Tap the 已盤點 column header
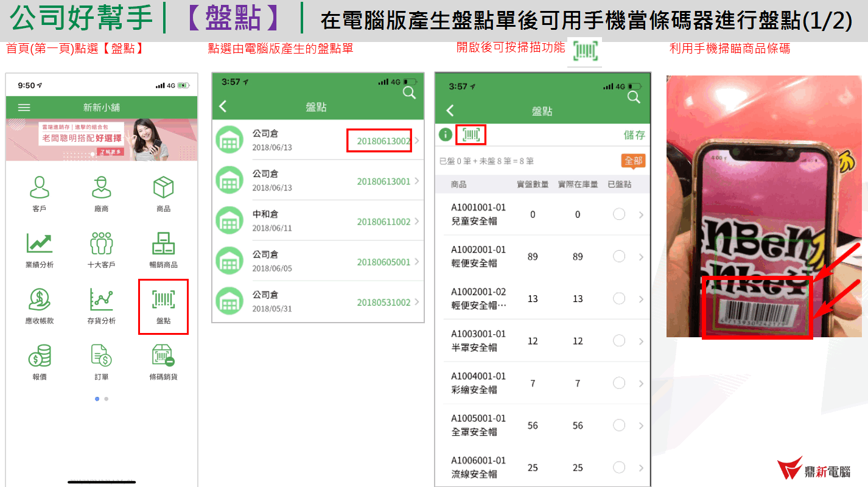868x487 pixels. click(619, 184)
